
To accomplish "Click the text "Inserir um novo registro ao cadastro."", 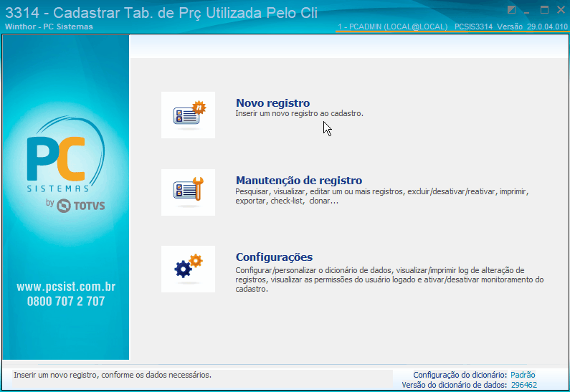I will 299,114.
